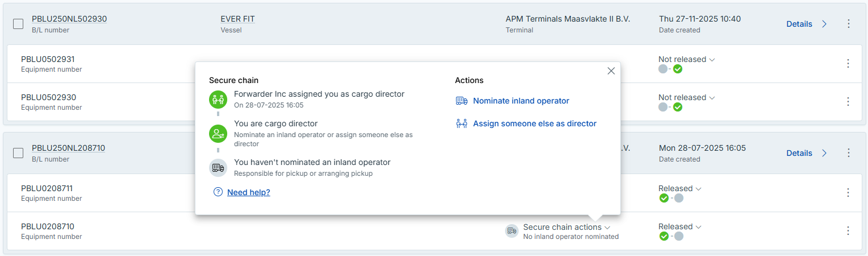Click the green check icon for PBLU0208710
Viewport: 868px width, 256px height.
663,236
